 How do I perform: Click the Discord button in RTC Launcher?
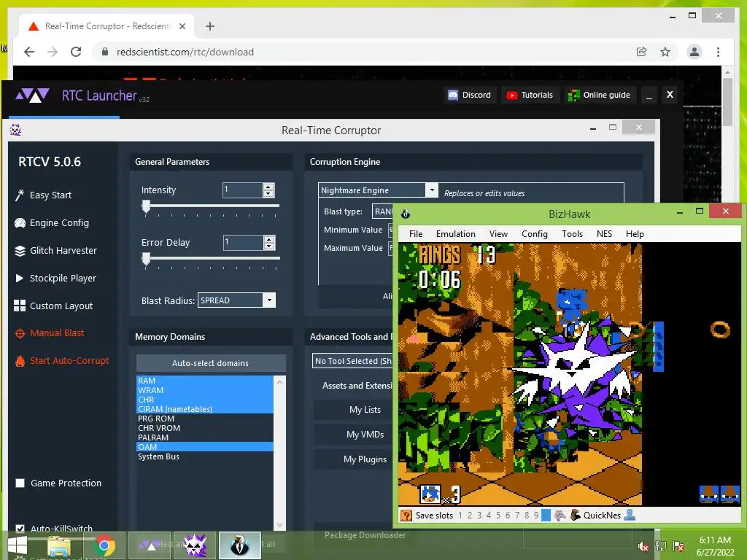(x=469, y=95)
